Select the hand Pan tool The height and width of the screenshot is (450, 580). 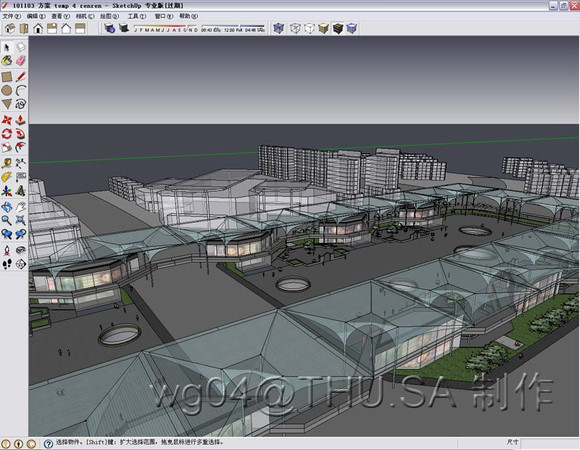(21, 207)
